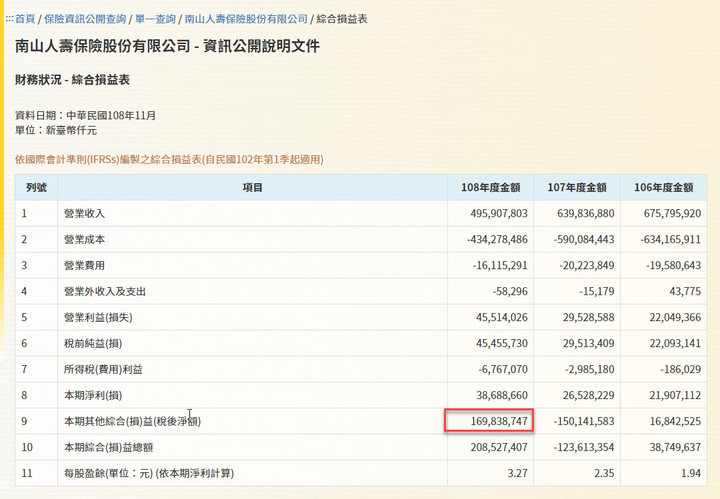The height and width of the screenshot is (499, 720).
Task: Click the value 169,838,747
Action: click(x=499, y=421)
